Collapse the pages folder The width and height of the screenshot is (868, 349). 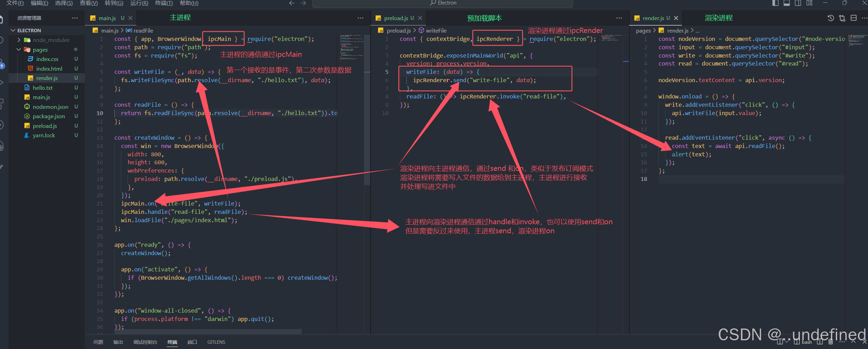point(47,50)
